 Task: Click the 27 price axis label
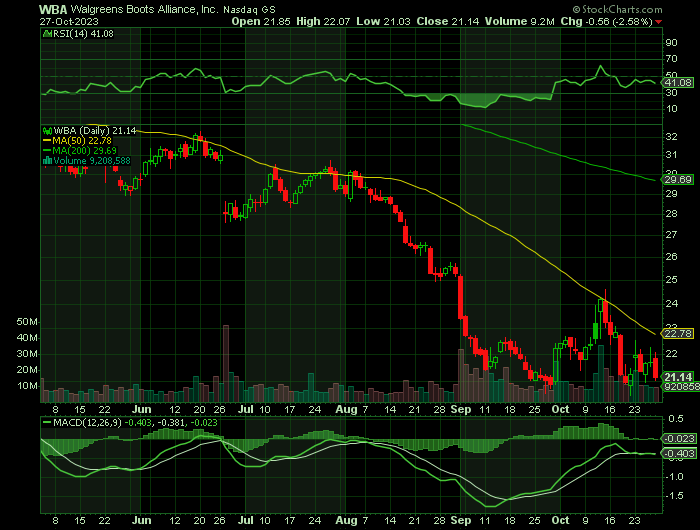[671, 234]
